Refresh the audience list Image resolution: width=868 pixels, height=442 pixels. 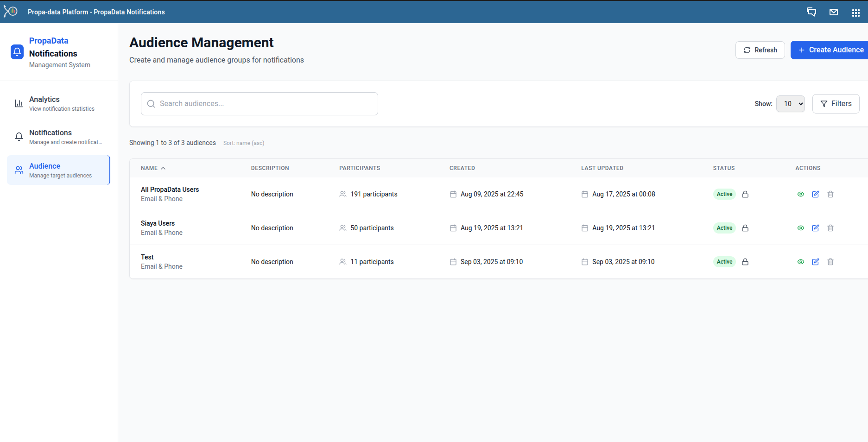(760, 50)
